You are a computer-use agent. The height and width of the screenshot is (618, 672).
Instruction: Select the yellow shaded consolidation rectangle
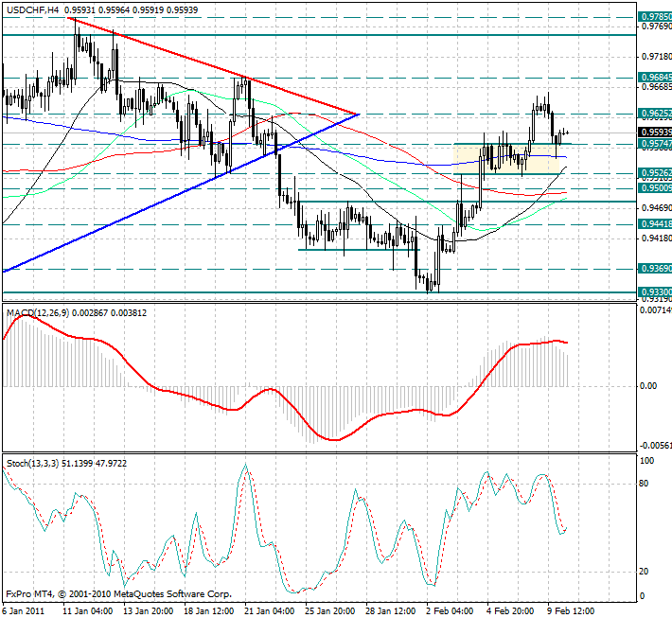tap(506, 159)
